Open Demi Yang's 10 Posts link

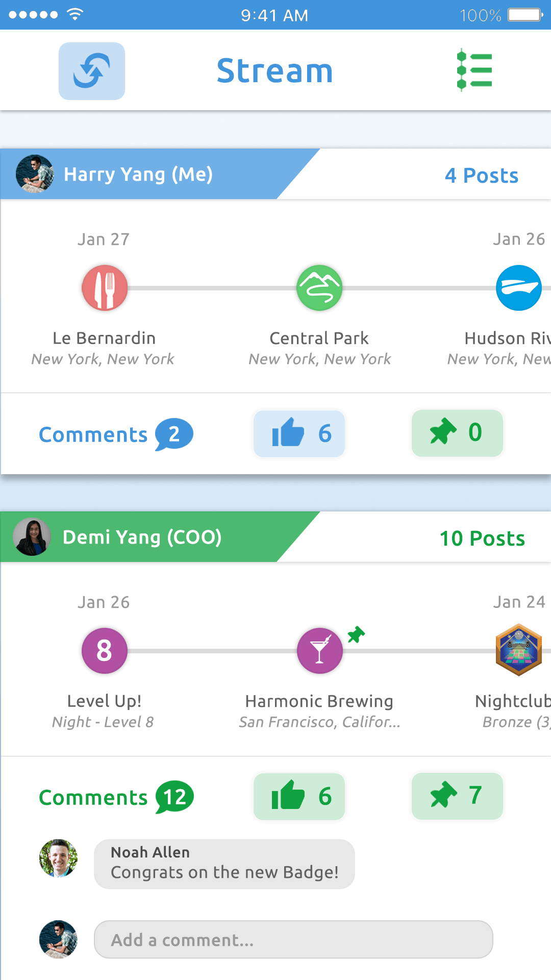click(x=482, y=538)
